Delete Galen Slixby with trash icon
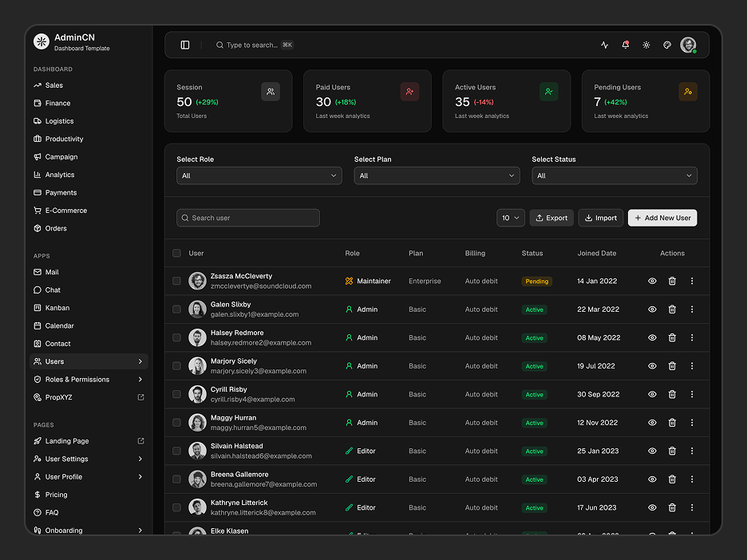Image resolution: width=747 pixels, height=560 pixels. coord(672,309)
